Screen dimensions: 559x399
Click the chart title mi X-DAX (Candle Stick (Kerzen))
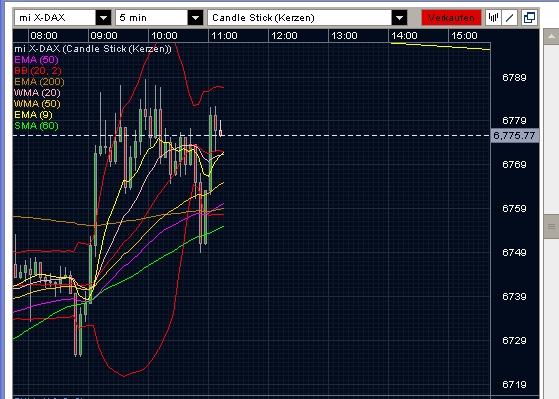tap(93, 48)
